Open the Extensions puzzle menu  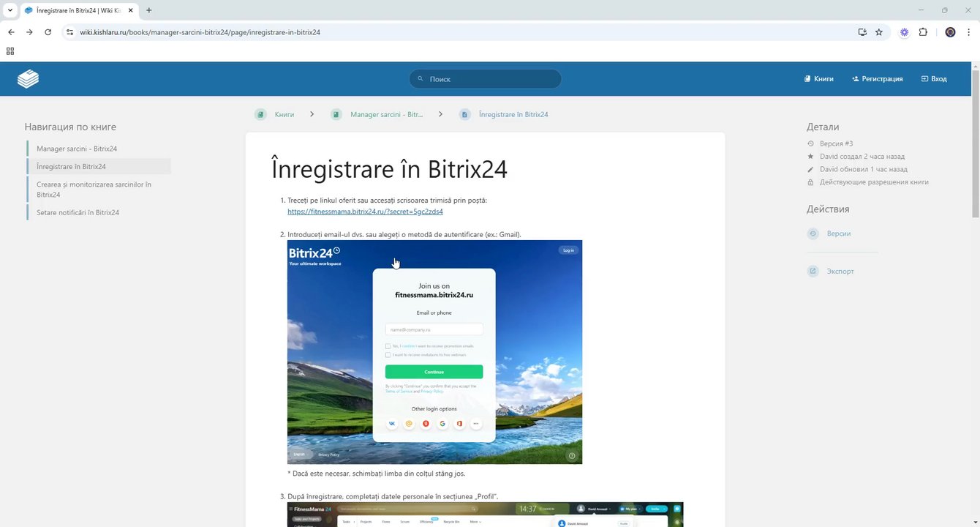click(923, 32)
